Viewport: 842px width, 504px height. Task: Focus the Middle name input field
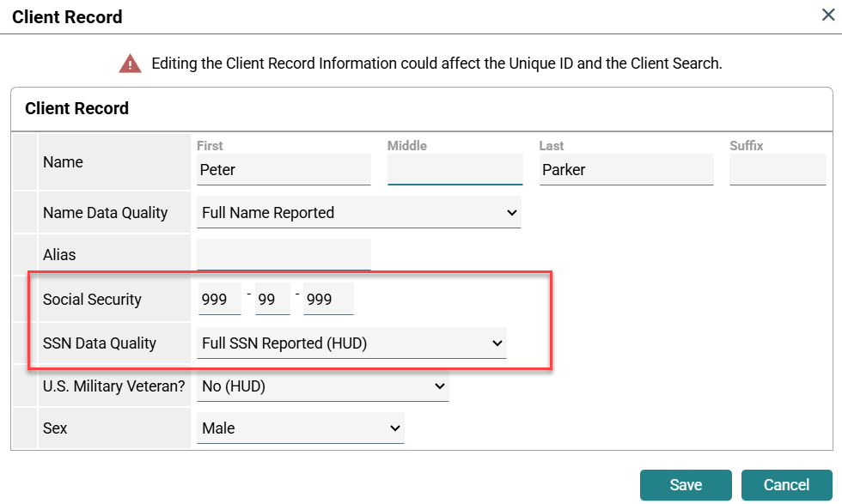pos(455,170)
